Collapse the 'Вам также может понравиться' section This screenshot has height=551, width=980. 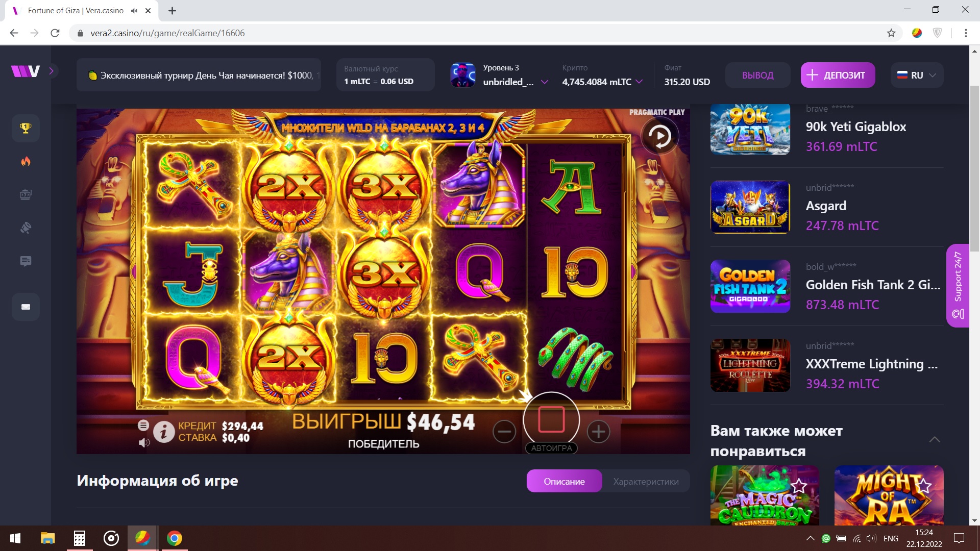[935, 440]
